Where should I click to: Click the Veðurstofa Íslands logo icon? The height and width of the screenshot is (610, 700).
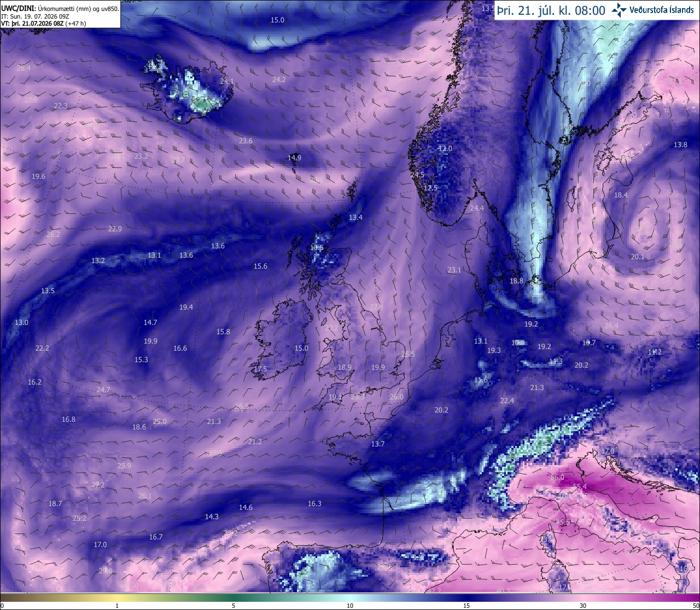pos(619,9)
